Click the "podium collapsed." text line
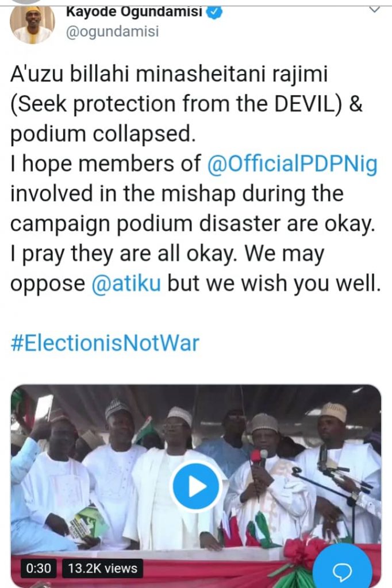The height and width of the screenshot is (588, 392). point(101,134)
